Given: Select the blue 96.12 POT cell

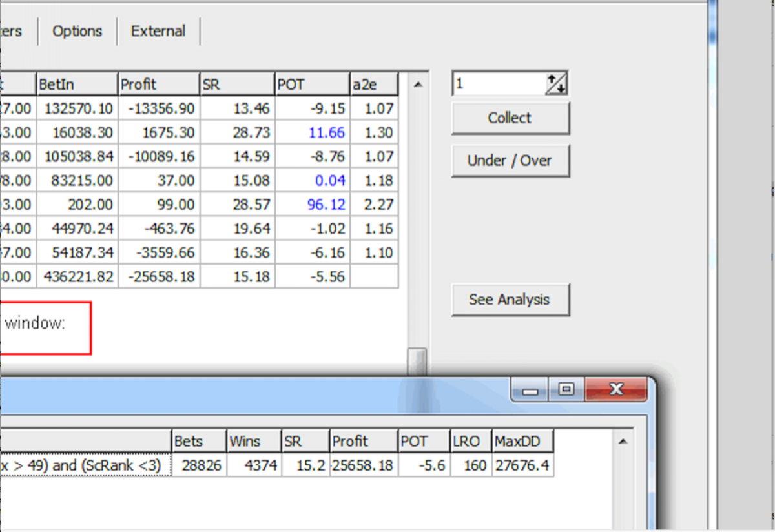Looking at the screenshot, I should pyautogui.click(x=312, y=205).
